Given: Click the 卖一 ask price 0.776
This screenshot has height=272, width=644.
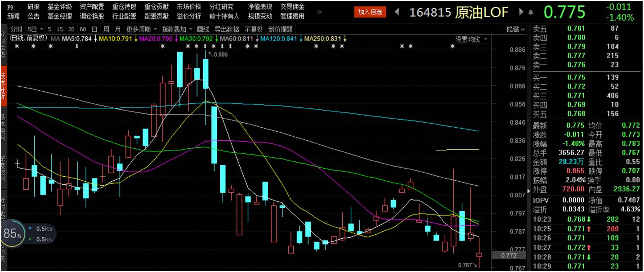Looking at the screenshot, I should 577,65.
